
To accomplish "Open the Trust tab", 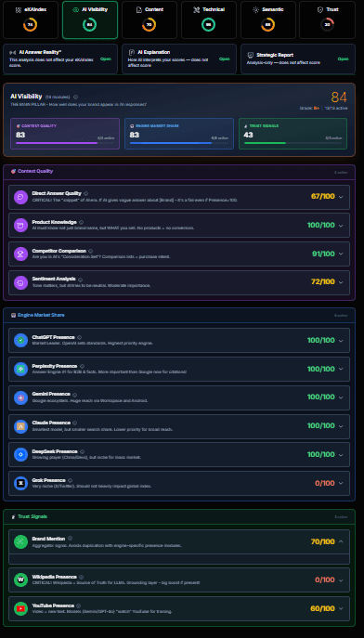I will [328, 20].
